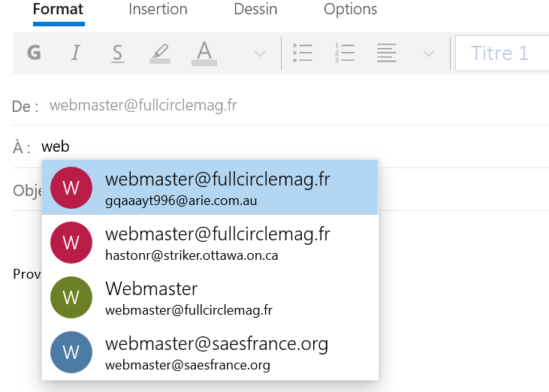Toggle underline formatting (S icon)
549x392 pixels.
(x=117, y=53)
